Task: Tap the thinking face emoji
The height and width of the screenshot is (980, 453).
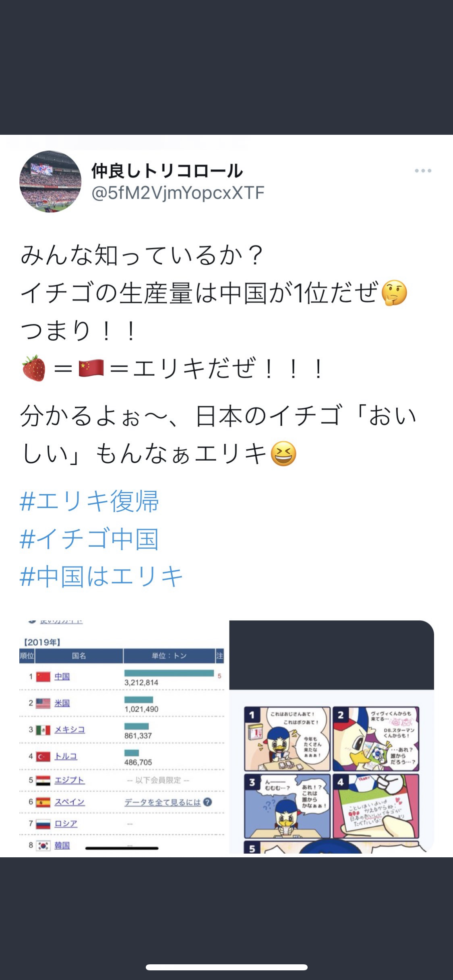Action: [394, 293]
